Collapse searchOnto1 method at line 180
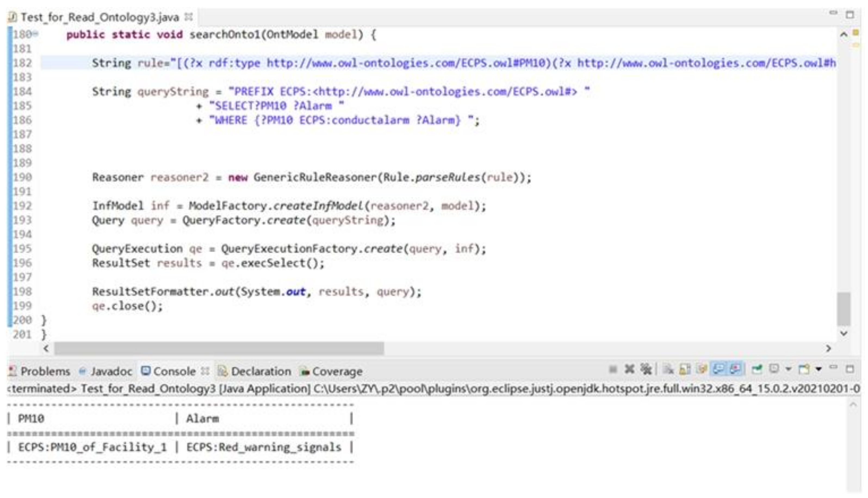Screen dimensions: 868x498 point(36,34)
